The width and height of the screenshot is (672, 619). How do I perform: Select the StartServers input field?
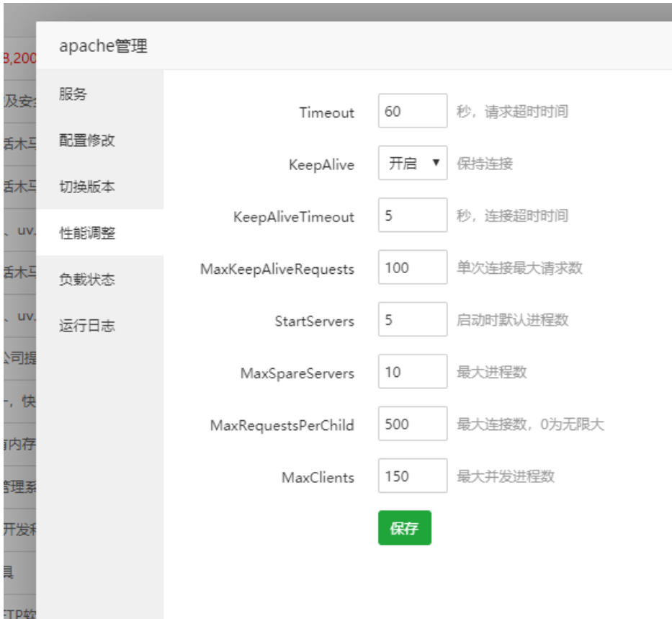click(x=412, y=320)
